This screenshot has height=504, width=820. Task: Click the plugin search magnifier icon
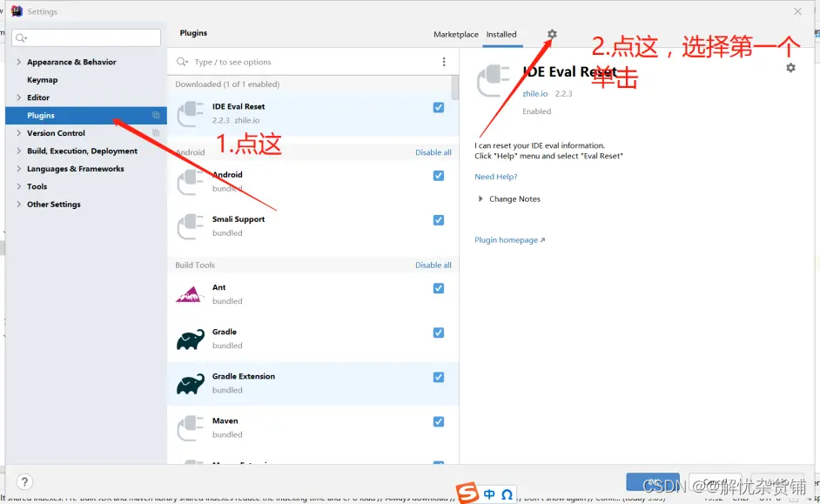181,62
